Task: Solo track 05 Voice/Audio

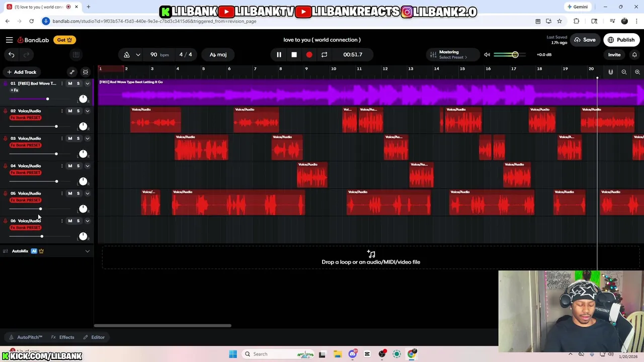Action: (78, 193)
